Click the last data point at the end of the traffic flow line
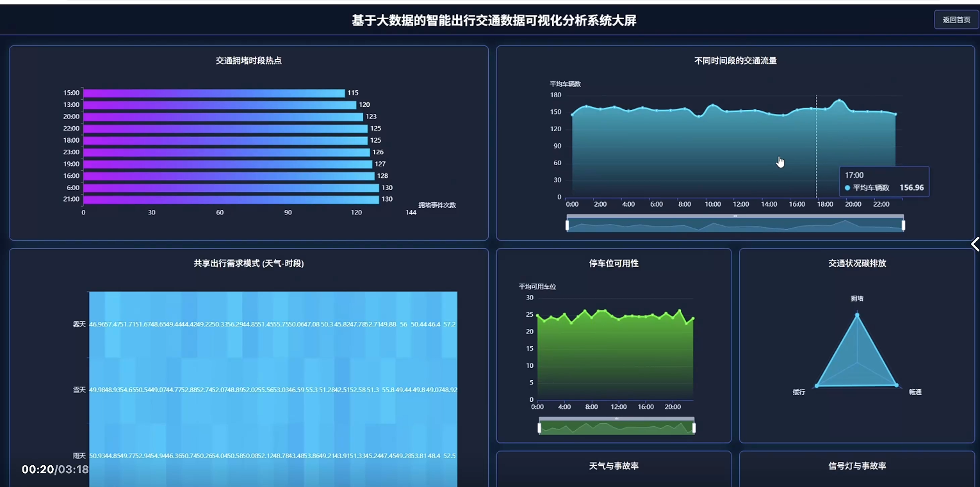The image size is (980, 487). [895, 114]
